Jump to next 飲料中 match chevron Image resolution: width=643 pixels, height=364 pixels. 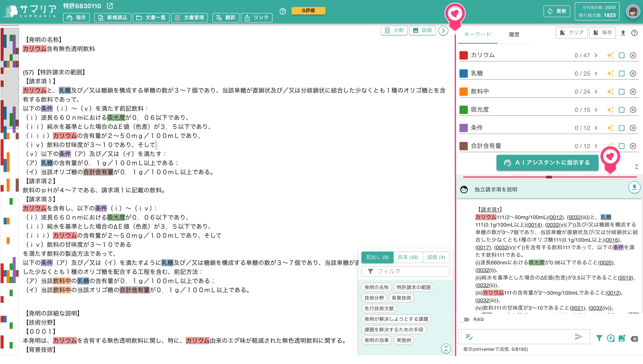click(596, 92)
